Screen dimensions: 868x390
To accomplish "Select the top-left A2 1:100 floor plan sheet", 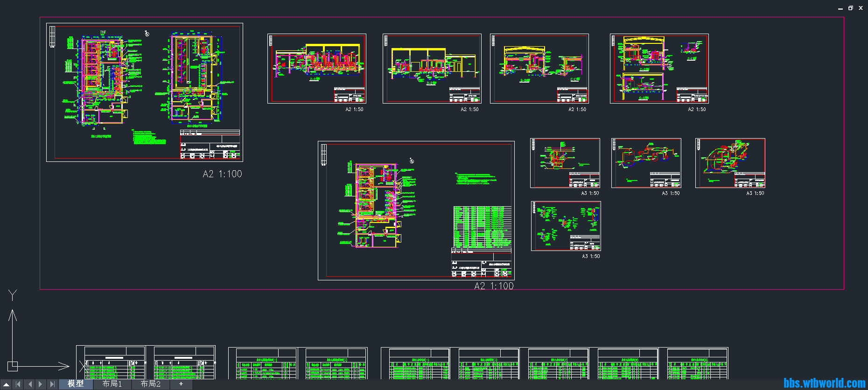I will (144, 92).
